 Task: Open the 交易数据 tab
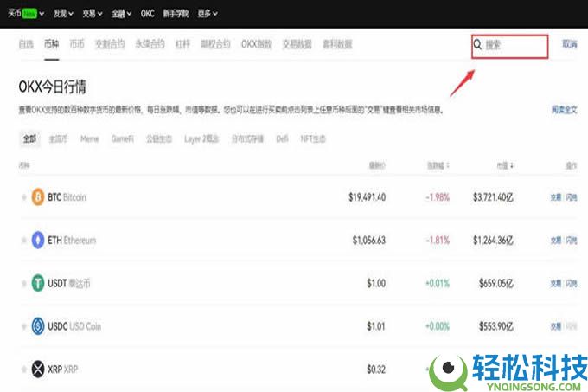297,44
